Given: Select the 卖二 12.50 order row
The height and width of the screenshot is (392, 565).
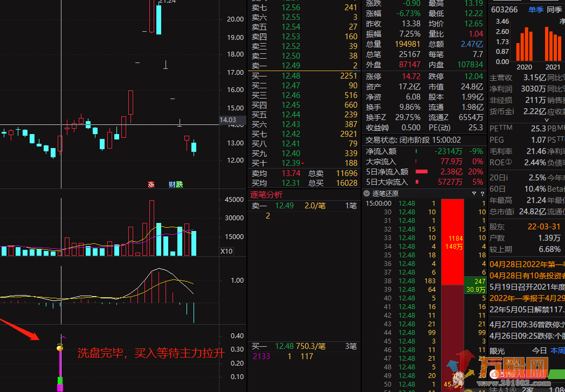Looking at the screenshot, I should click(305, 56).
